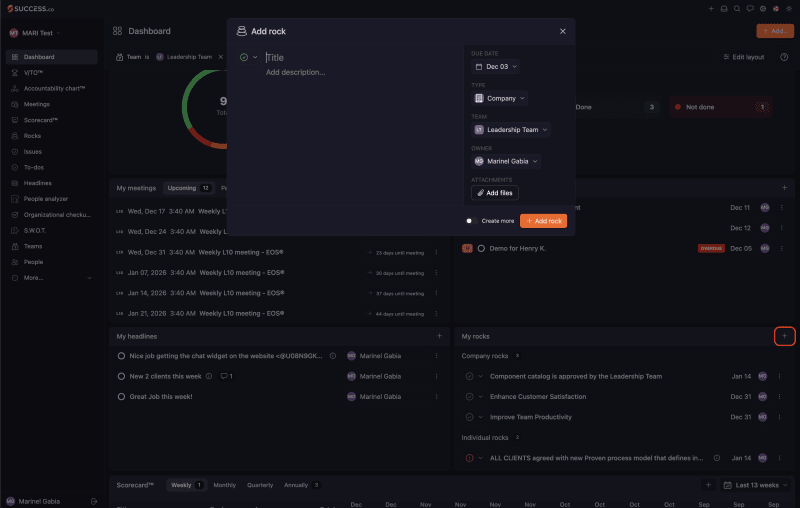The height and width of the screenshot is (508, 800).
Task: Click the Not done status filter
Action: tap(721, 107)
